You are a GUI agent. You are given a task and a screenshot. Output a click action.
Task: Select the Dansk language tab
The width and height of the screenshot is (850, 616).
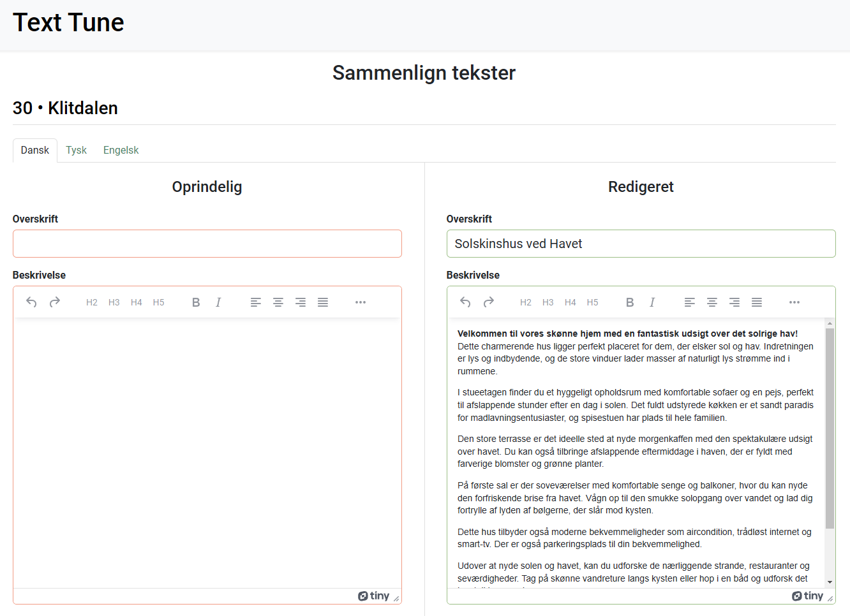coord(35,150)
